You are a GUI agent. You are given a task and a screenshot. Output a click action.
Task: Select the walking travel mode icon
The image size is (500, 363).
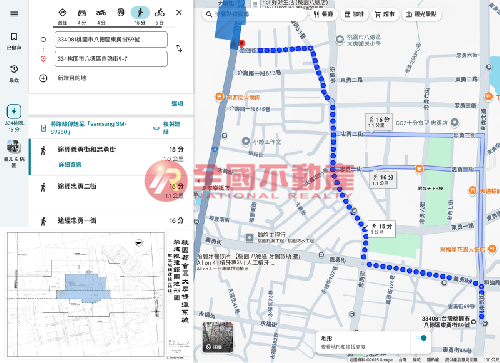pyautogui.click(x=140, y=13)
